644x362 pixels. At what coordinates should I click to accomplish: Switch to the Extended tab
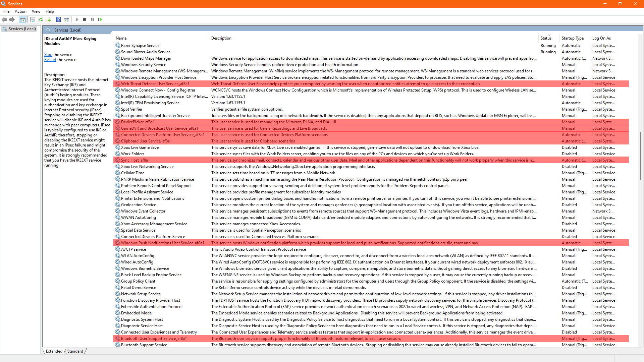(x=54, y=351)
